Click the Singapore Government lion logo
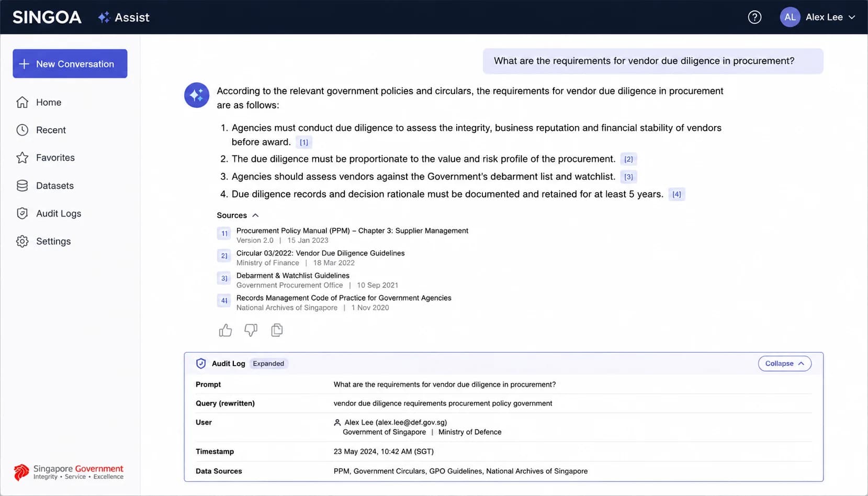This screenshot has height=496, width=868. [21, 472]
